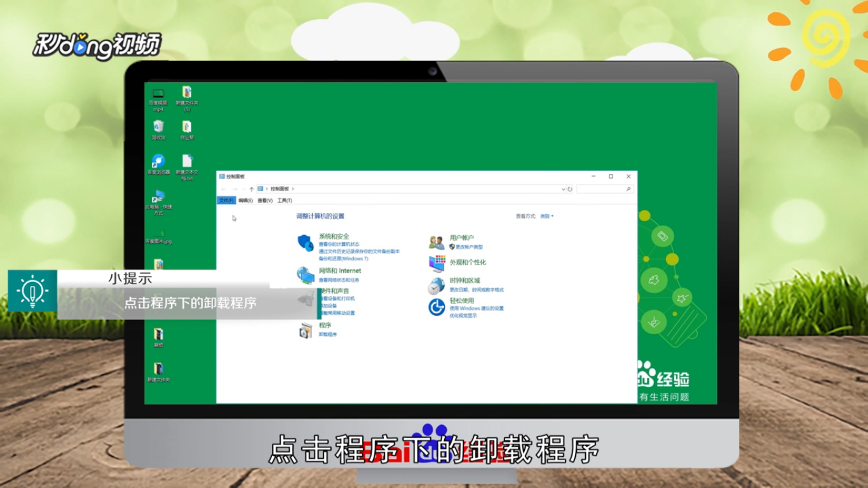The height and width of the screenshot is (488, 868).
Task: Open the 文件(F) menu
Action: (x=226, y=200)
